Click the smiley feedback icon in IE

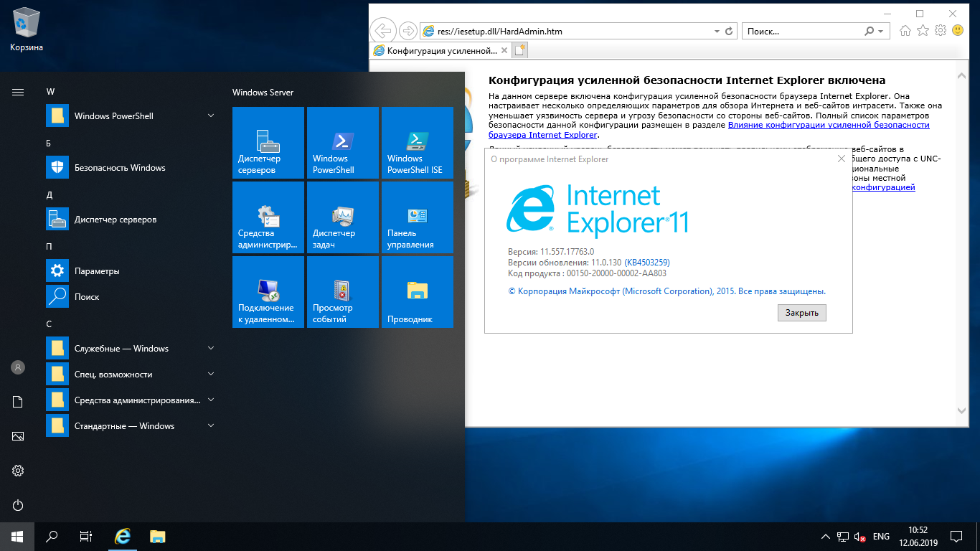tap(958, 31)
